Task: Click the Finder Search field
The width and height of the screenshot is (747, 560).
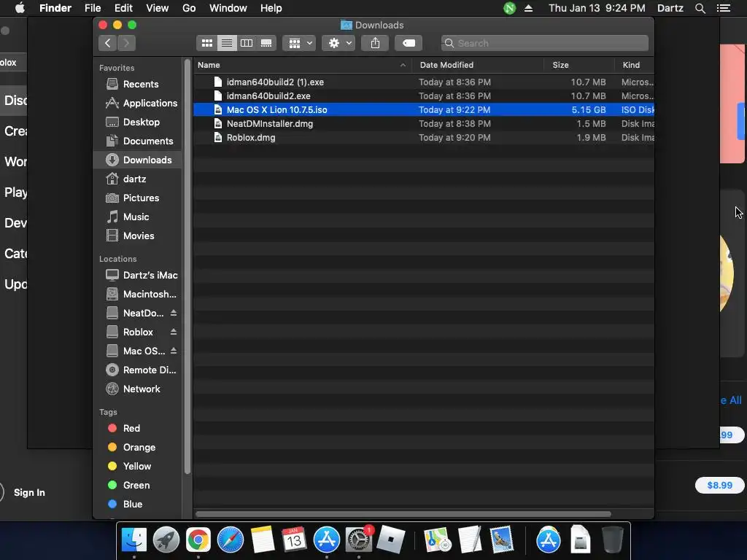Action: point(544,43)
